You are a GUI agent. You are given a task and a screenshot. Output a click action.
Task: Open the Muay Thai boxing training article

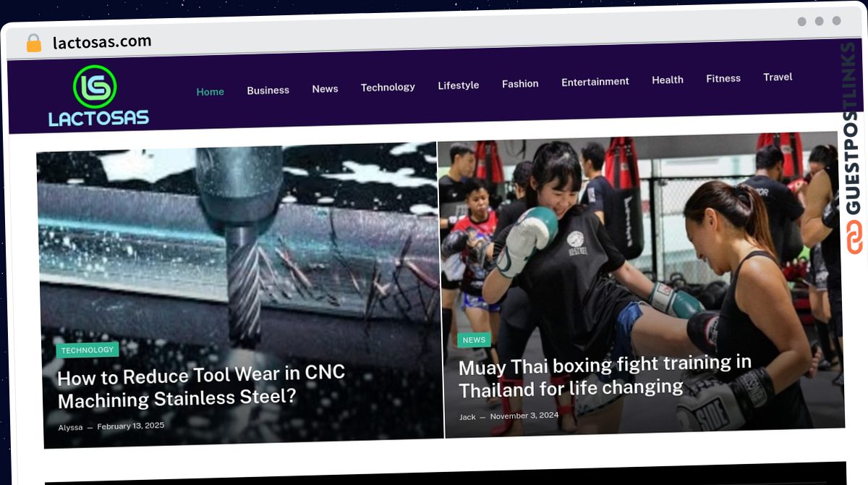[605, 376]
